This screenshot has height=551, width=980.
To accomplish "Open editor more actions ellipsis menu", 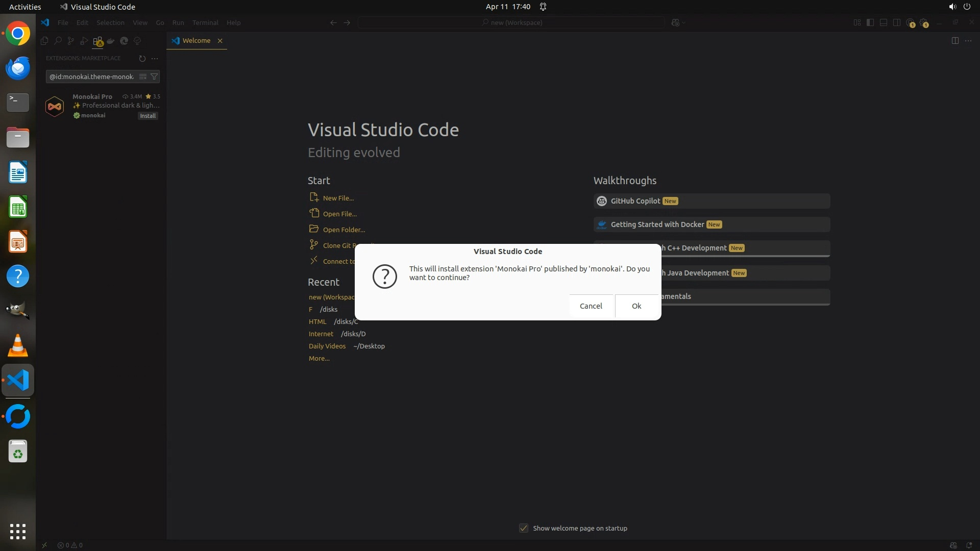I will pos(968,41).
